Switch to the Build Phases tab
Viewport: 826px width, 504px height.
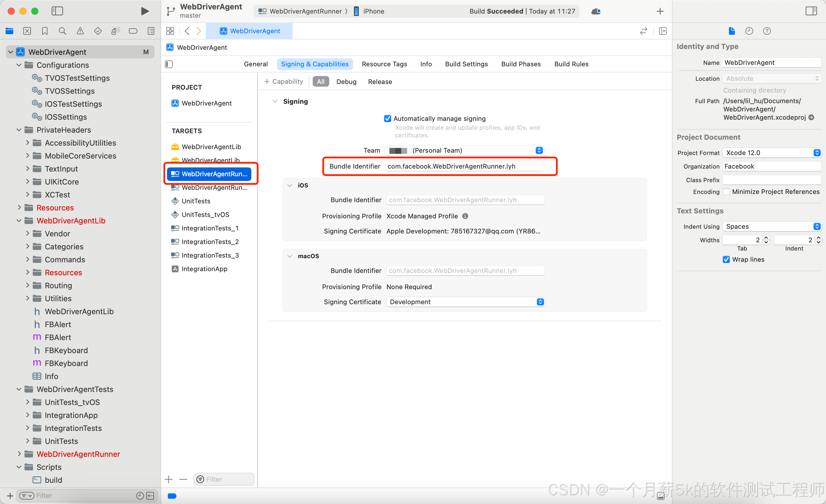(521, 64)
